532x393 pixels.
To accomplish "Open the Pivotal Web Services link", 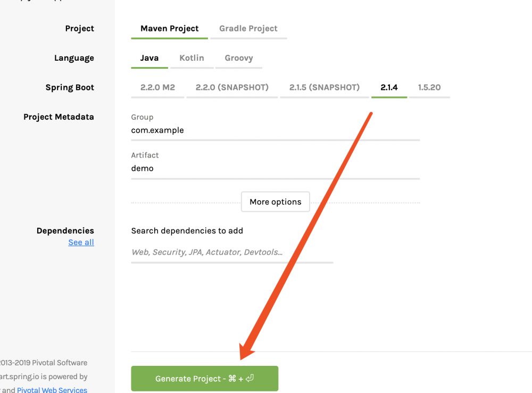I will click(x=52, y=390).
